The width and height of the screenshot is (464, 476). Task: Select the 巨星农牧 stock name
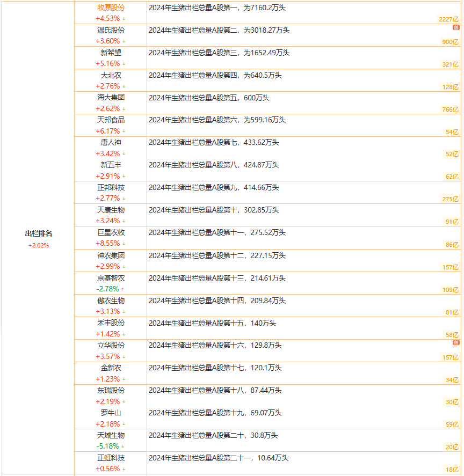(x=111, y=232)
